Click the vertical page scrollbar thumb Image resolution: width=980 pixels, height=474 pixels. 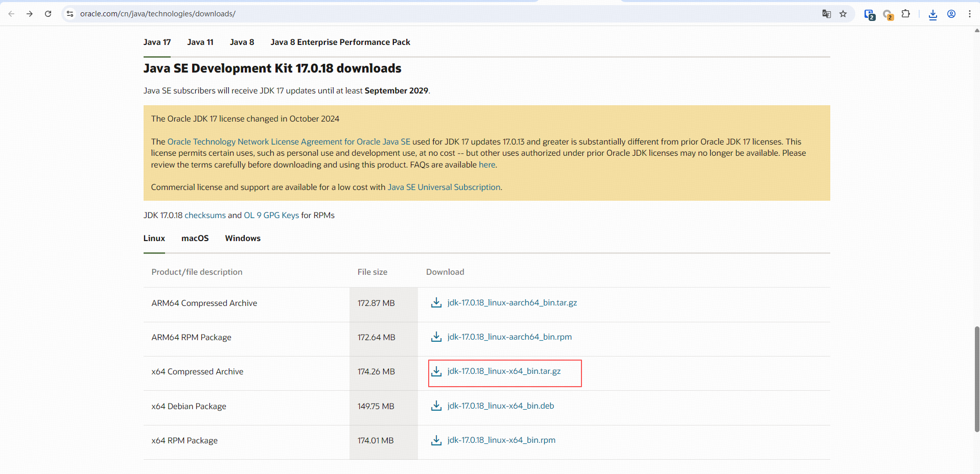pos(976,379)
